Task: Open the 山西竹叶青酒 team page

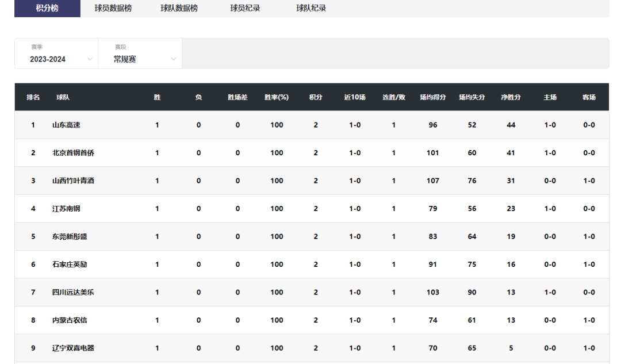Action: click(74, 181)
